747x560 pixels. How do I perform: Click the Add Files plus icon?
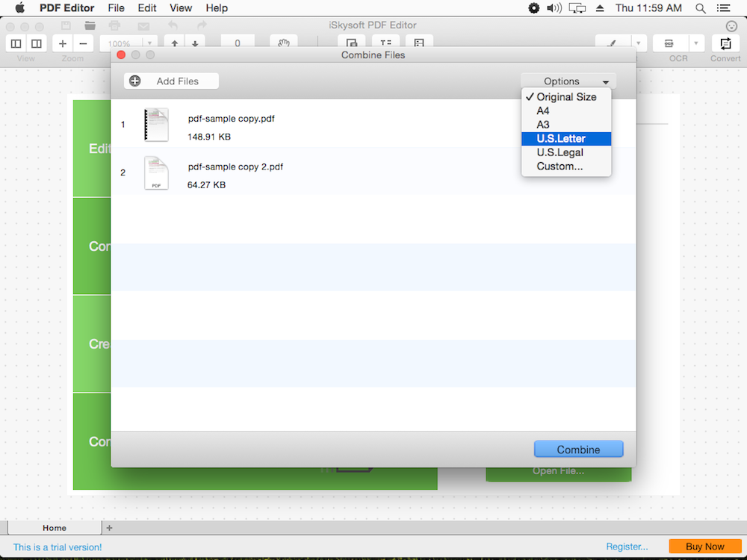134,81
